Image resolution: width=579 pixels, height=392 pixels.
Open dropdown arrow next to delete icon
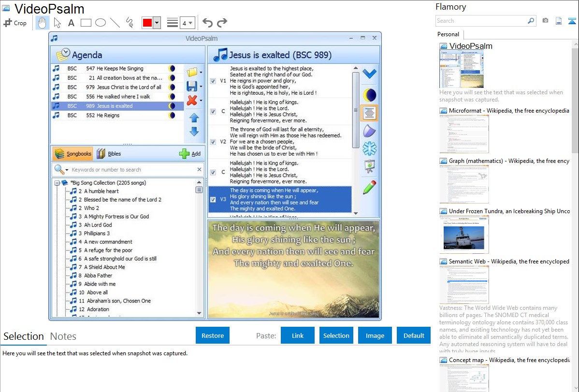point(201,101)
